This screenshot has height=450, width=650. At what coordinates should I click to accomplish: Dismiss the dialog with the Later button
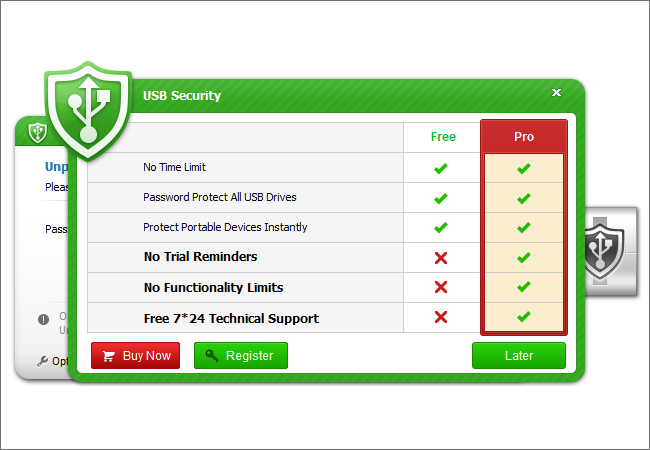[519, 356]
